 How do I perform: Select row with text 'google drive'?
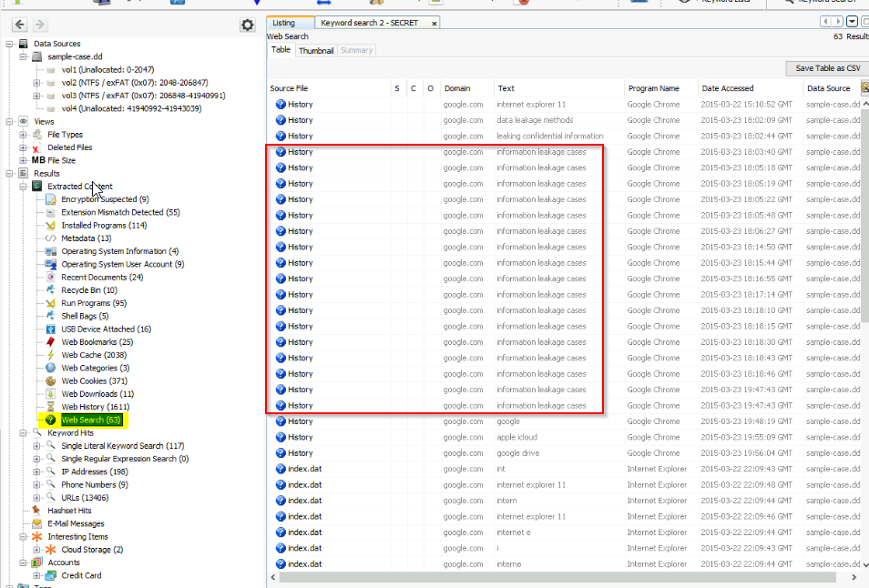click(566, 453)
